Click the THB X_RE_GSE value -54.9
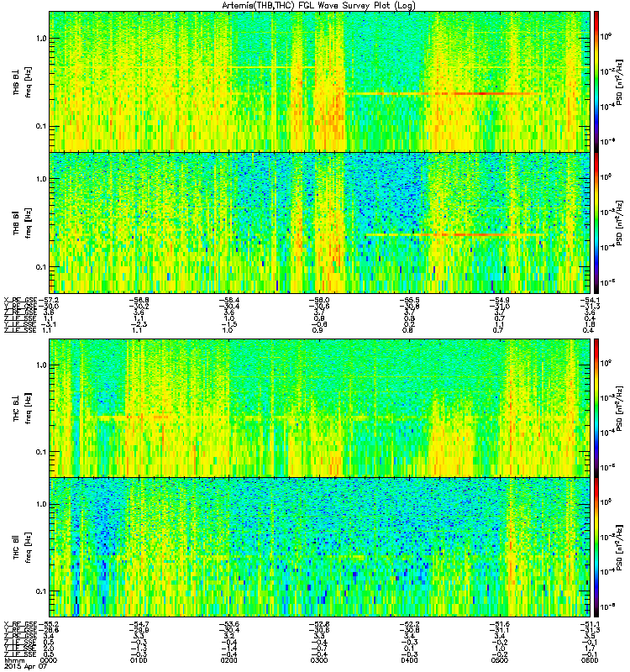Viewport: 630px width, 672px height. point(499,301)
